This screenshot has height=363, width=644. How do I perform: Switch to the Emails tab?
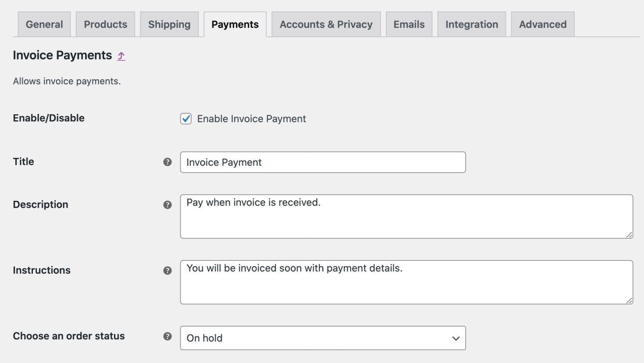[x=409, y=24]
